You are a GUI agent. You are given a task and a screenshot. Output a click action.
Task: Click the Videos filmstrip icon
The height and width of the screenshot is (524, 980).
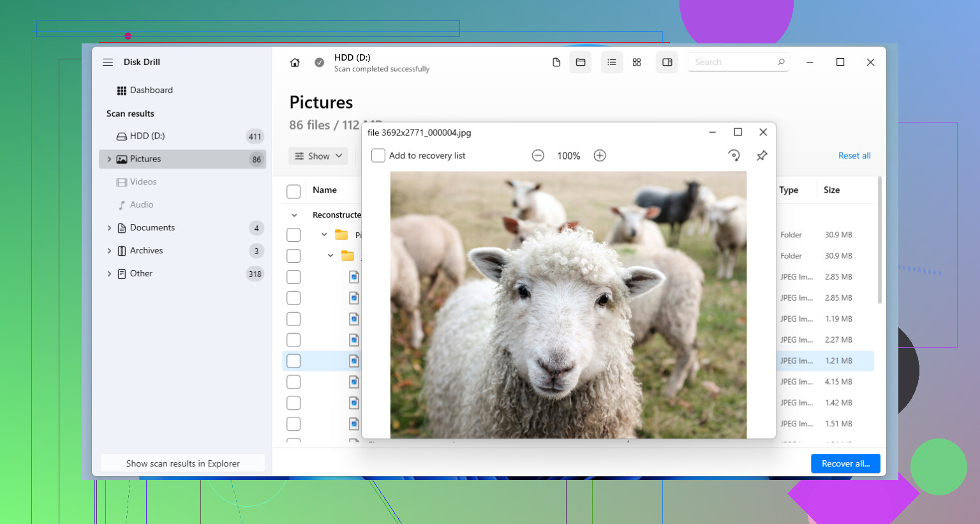tap(121, 182)
